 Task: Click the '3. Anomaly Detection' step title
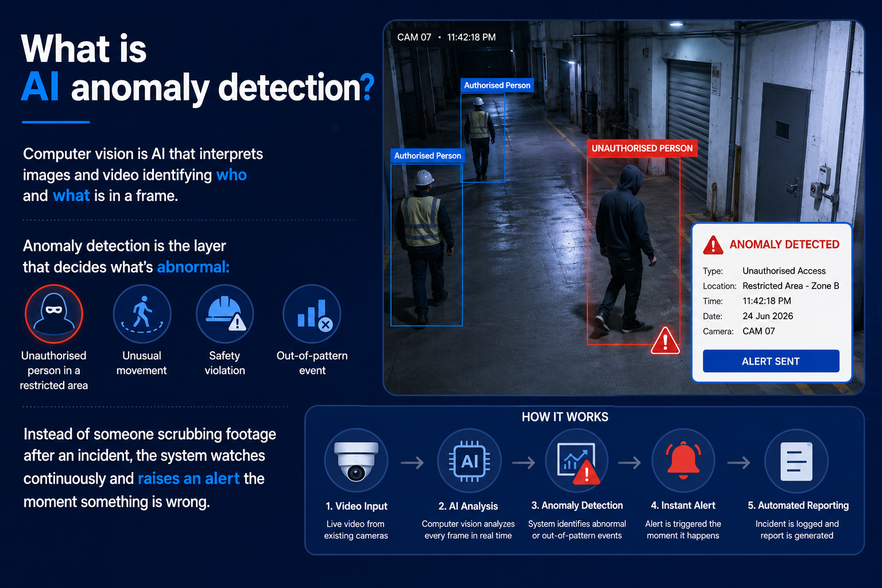coord(577,505)
